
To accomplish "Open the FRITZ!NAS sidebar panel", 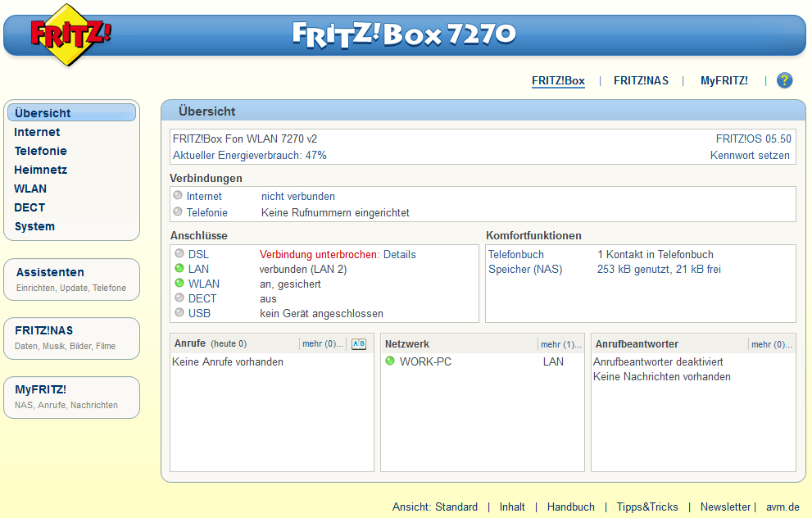I will (x=71, y=339).
